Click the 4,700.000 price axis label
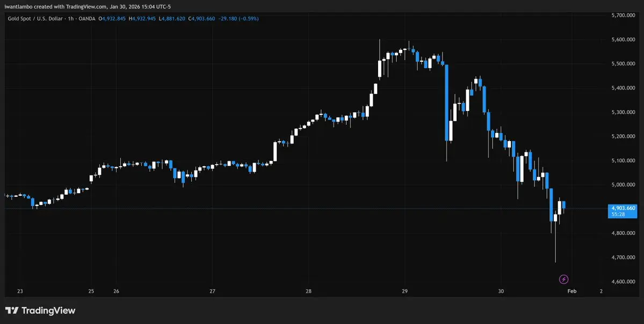644x324 pixels. pos(624,257)
